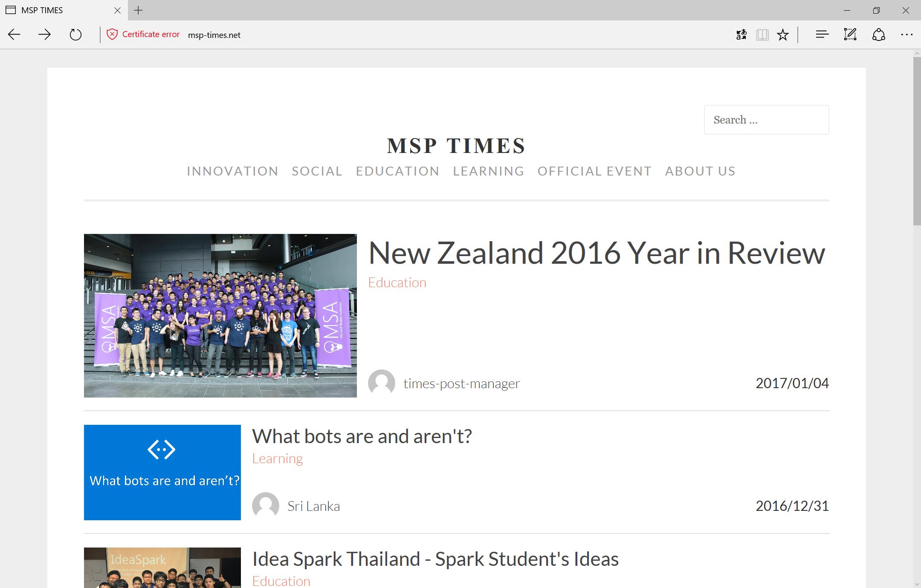Open New Zealand 2016 Year in Review

click(x=596, y=253)
